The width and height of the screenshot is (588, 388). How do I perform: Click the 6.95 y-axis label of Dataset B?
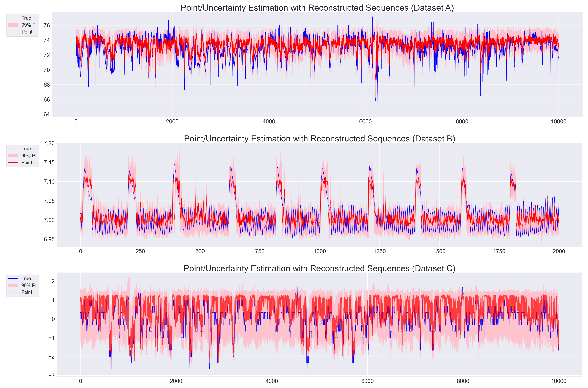(49, 239)
